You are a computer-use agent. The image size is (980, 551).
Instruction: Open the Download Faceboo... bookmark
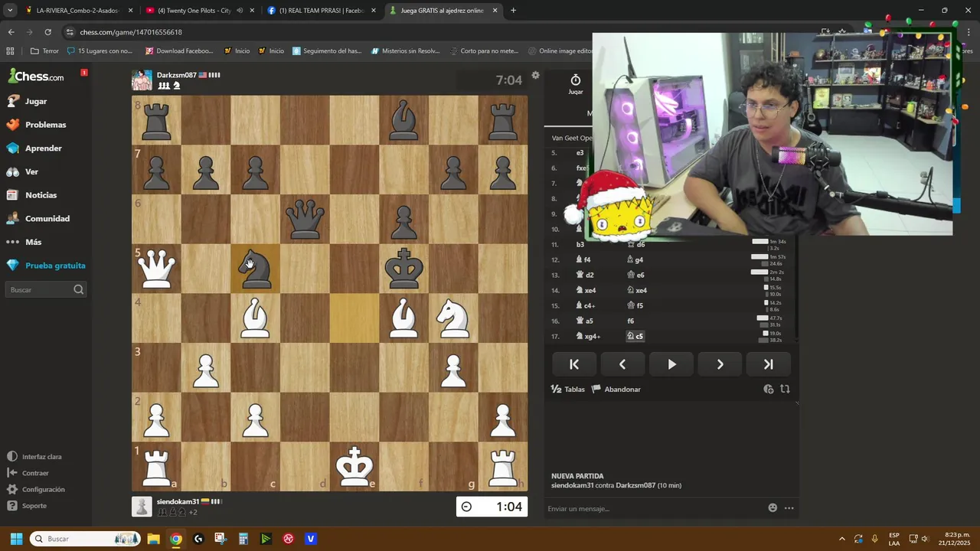click(179, 51)
